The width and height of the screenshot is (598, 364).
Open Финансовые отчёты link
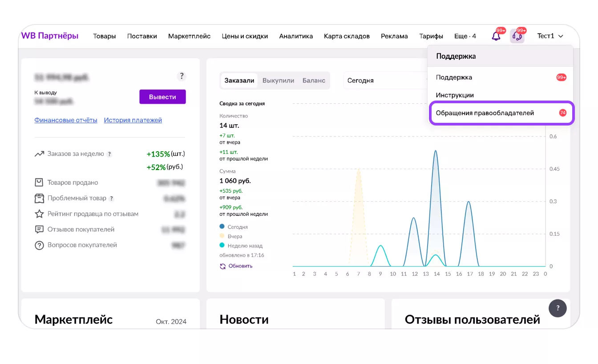pyautogui.click(x=66, y=120)
